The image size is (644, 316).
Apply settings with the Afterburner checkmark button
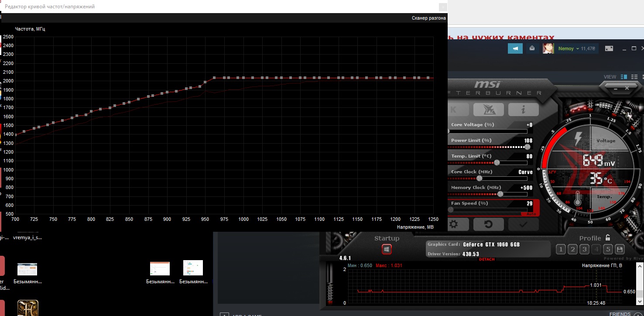pos(523,224)
